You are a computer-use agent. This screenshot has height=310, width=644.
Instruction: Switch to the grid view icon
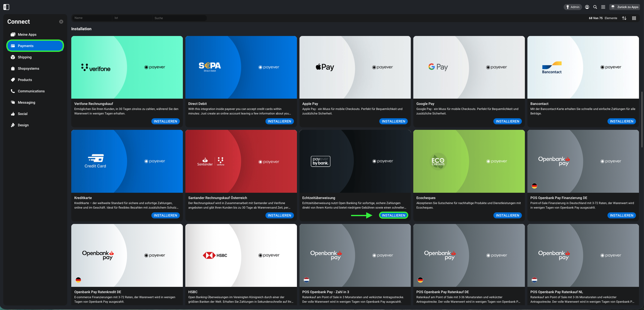[x=634, y=18]
